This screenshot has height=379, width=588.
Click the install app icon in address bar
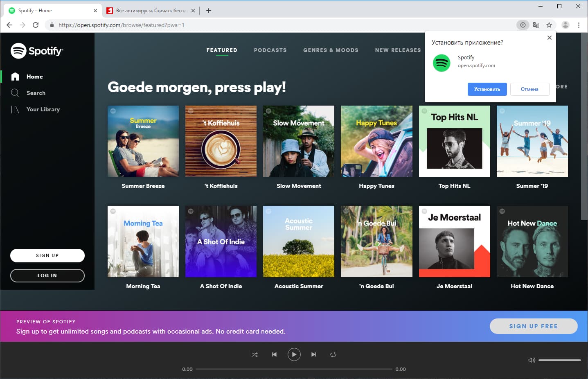523,25
